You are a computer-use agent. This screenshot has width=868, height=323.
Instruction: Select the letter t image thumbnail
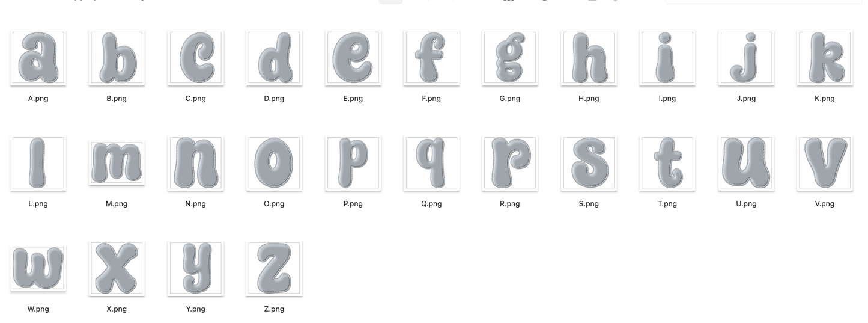(x=667, y=163)
